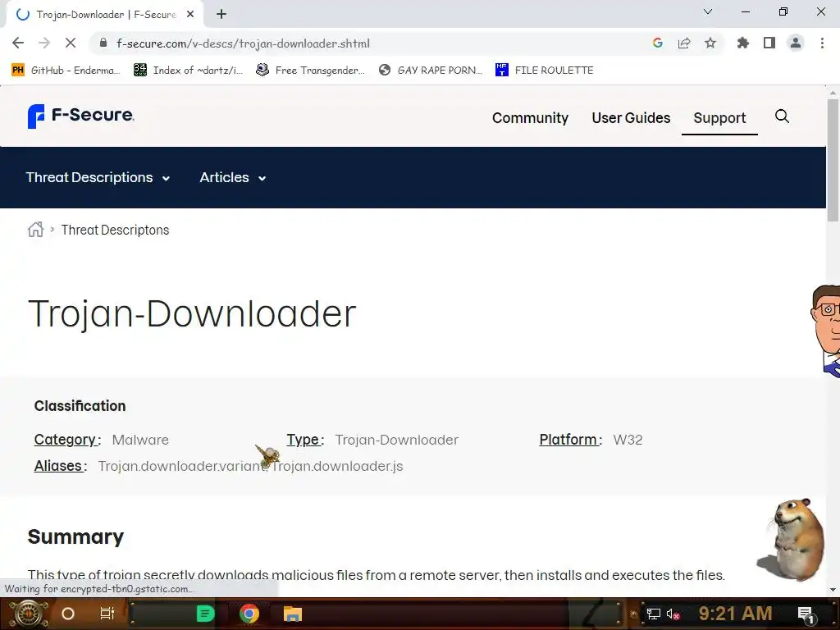Screen dimensions: 840x630
Task: Open the F-Secure site search magnifier
Action: tap(782, 116)
